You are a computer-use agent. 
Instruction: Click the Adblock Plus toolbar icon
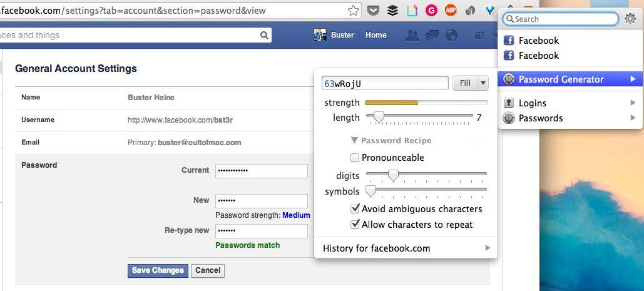pos(451,10)
